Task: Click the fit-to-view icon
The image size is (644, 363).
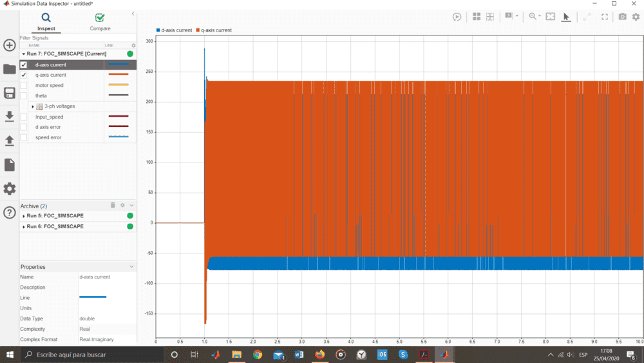Action: (x=550, y=17)
